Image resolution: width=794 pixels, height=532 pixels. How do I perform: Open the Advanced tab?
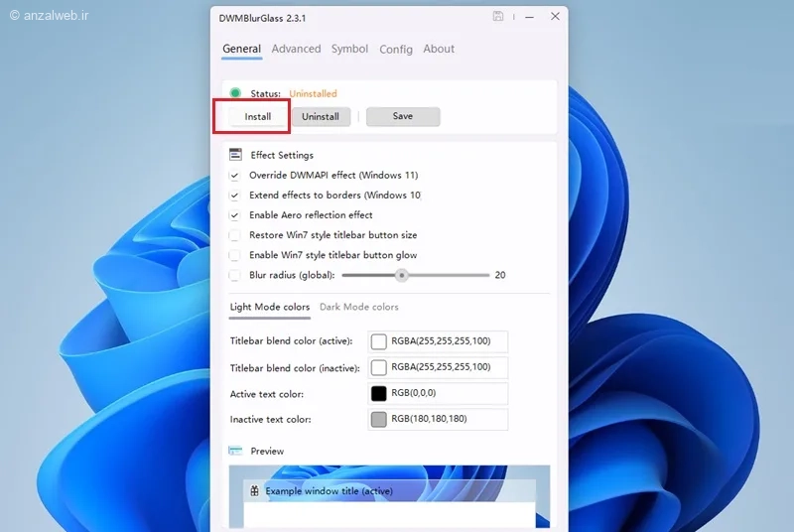[296, 49]
